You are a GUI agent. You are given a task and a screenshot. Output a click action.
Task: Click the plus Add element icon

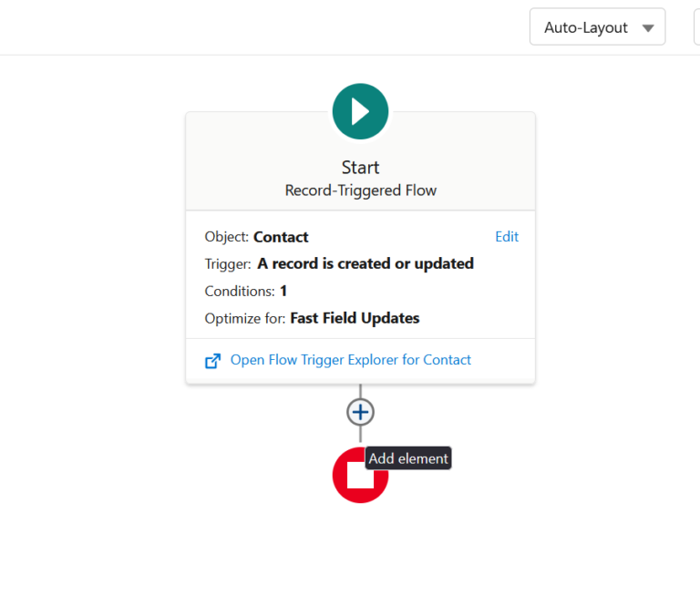point(360,412)
